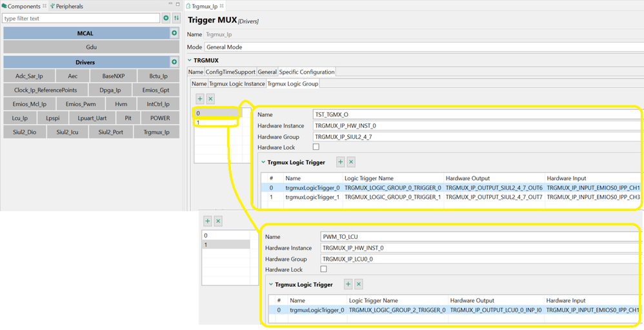Open the Aec driver
Screen dimensions: 644x330
[x=73, y=76]
